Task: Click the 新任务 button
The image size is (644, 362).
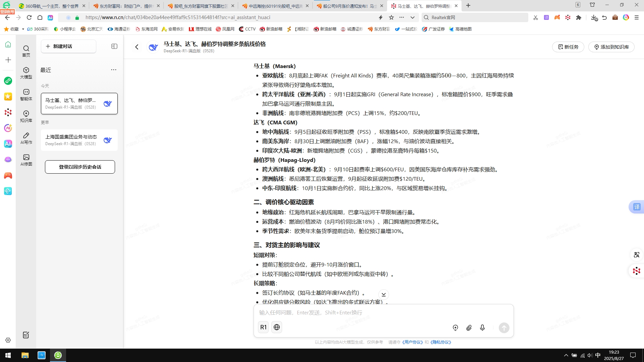Action: (x=568, y=47)
